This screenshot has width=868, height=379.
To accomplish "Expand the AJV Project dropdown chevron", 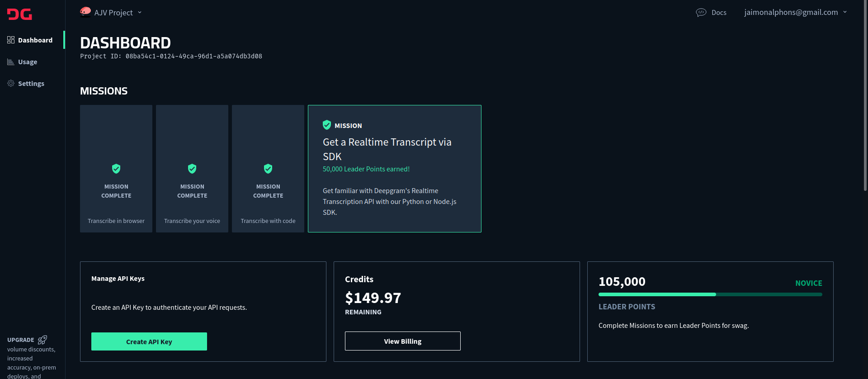I will [140, 13].
